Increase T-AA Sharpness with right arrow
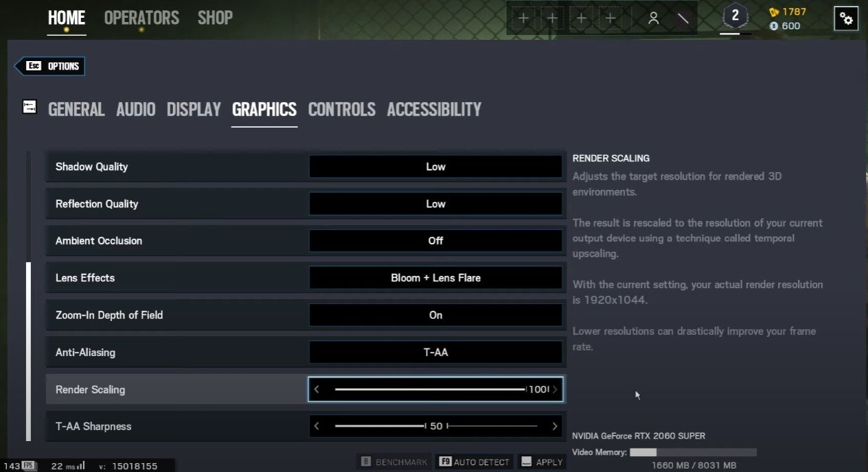This screenshot has height=472, width=868. point(555,426)
